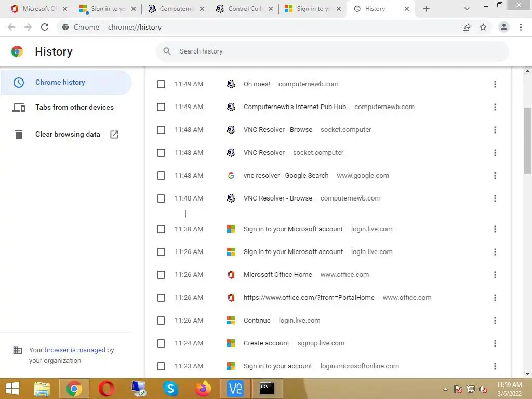Open external link icon beside Clear browsing data
Viewport: 532px width, 399px height.
pos(114,135)
